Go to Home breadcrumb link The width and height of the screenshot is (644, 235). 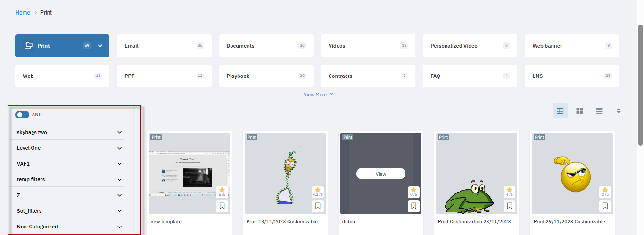point(23,13)
